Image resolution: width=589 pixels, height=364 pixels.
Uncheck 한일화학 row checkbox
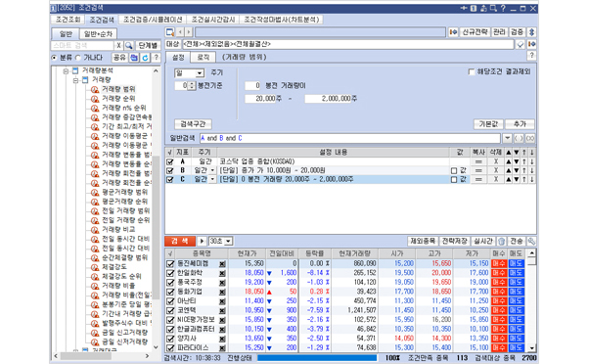tap(170, 273)
